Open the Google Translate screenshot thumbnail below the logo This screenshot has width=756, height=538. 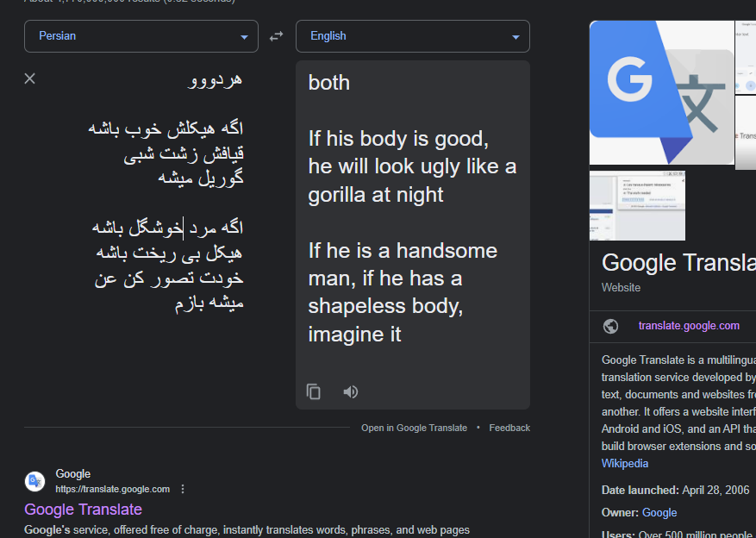637,205
